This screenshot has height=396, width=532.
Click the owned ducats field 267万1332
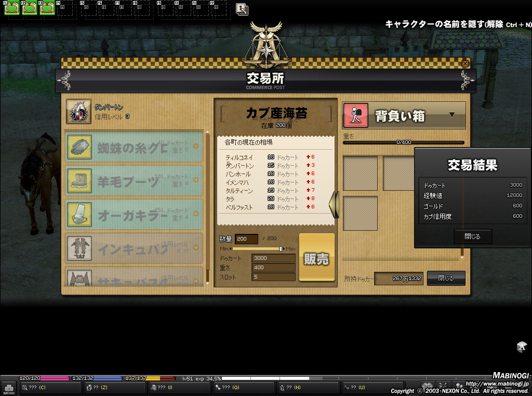[398, 278]
